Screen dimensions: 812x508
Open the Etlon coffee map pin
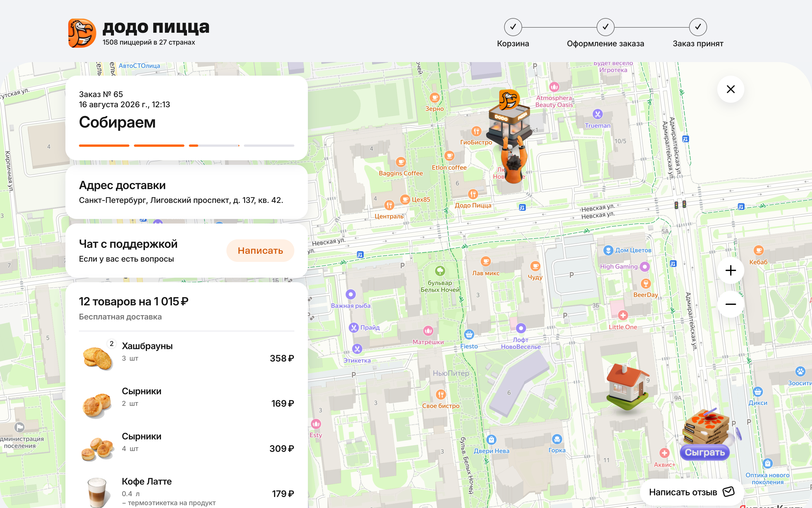click(449, 156)
